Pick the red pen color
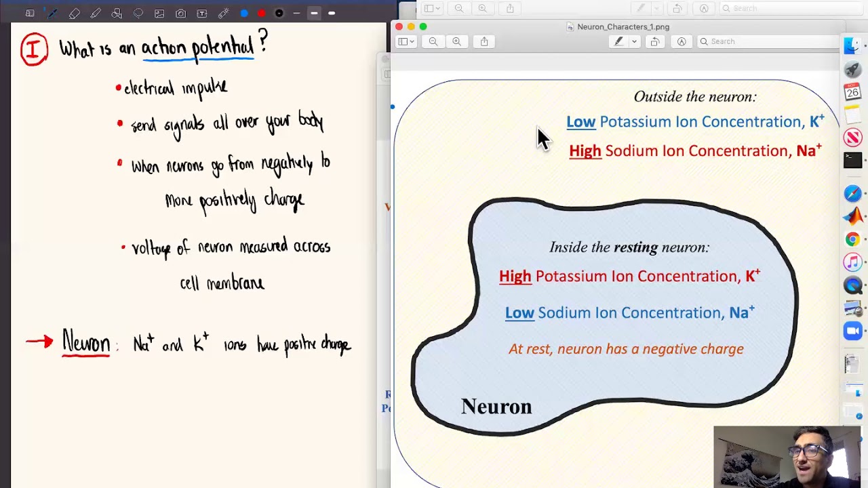The height and width of the screenshot is (488, 868). (x=262, y=13)
